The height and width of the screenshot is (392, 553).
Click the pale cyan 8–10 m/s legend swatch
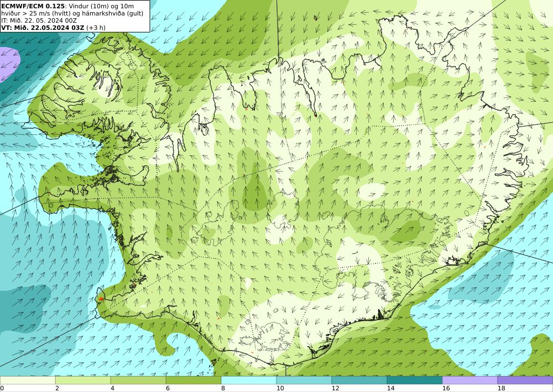[x=249, y=380]
